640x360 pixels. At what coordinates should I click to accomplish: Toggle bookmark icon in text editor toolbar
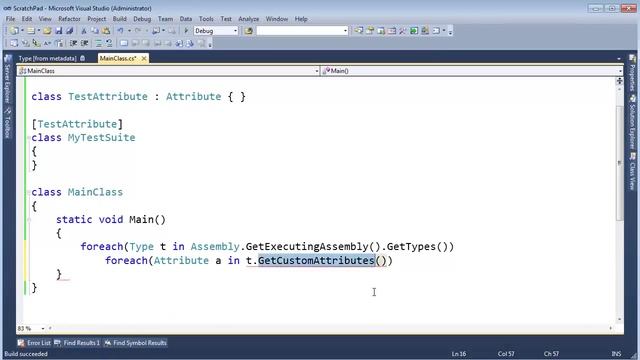click(x=124, y=43)
